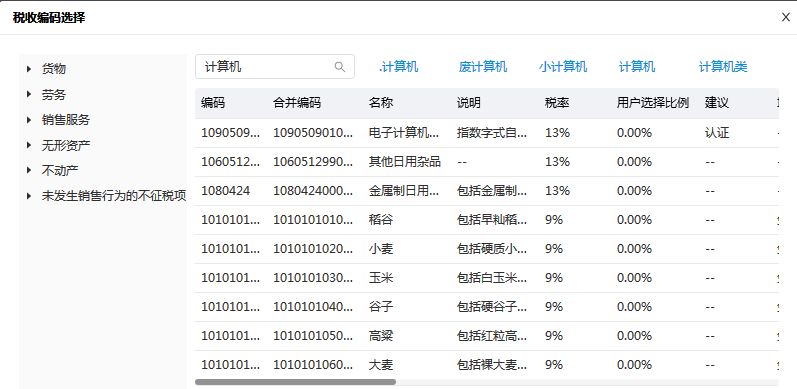Click description 指数字式自...
Viewport: 797px width, 389px height.
492,133
